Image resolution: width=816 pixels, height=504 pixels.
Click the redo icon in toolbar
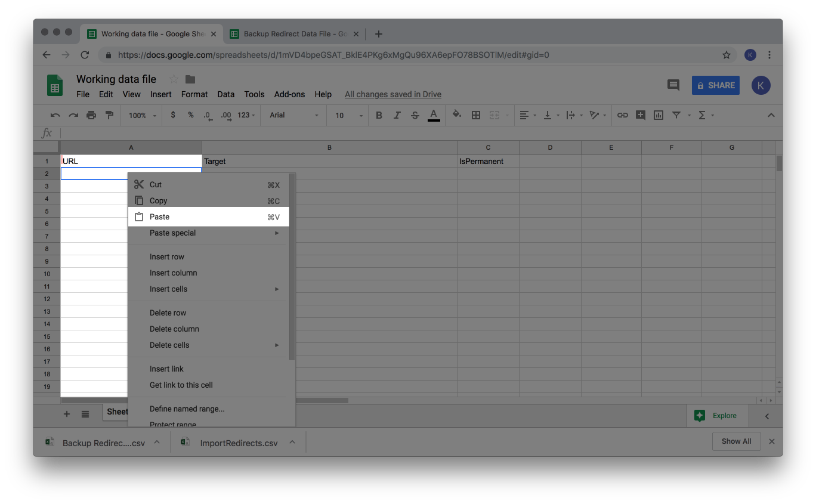[x=73, y=115]
